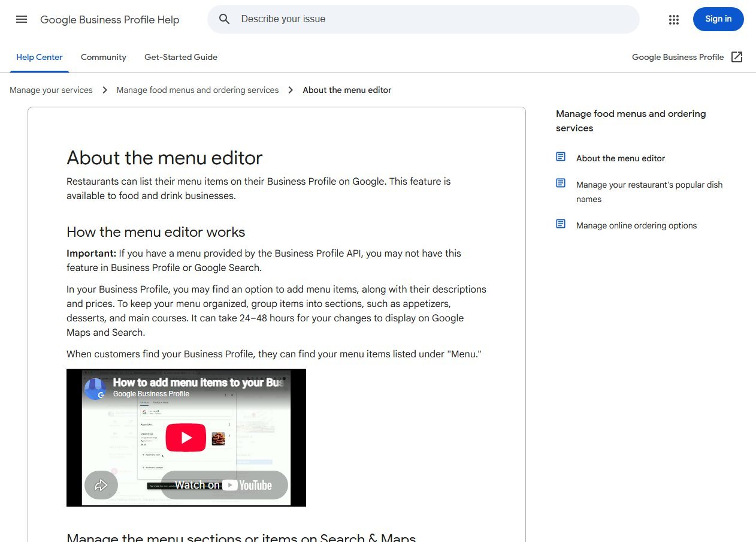Click the sidebar heading Manage food menus and ordering services
This screenshot has width=756, height=542.
coord(631,121)
